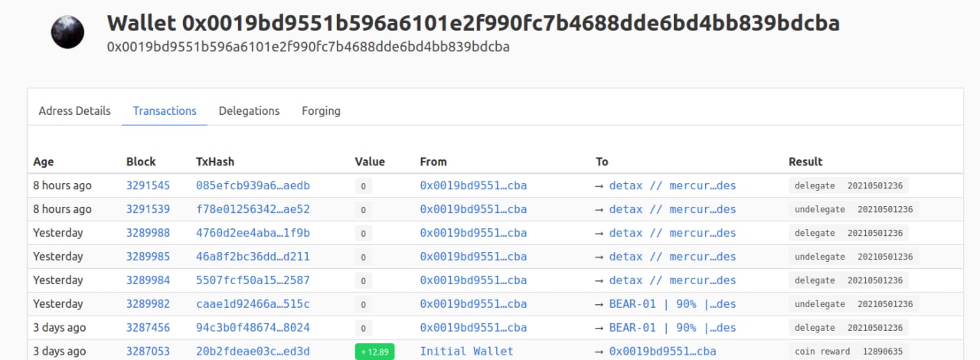Click the Wallet 0x0019bd… page heading
The width and height of the screenshot is (980, 360).
(473, 23)
